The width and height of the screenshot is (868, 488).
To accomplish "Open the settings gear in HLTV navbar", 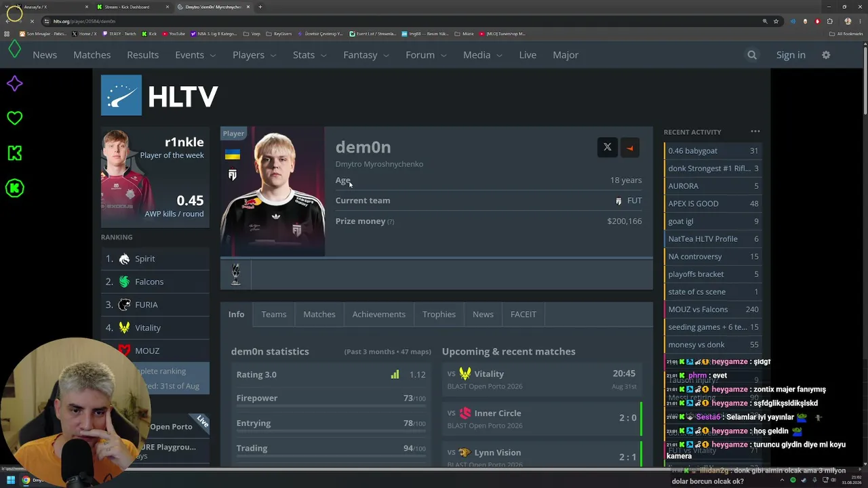I will click(826, 55).
